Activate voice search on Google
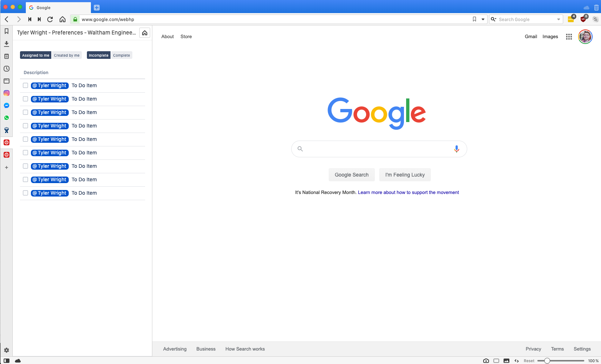The height and width of the screenshot is (364, 601). tap(457, 149)
